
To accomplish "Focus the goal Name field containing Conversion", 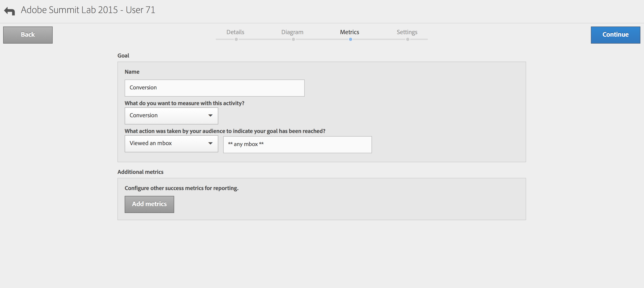I will pyautogui.click(x=214, y=88).
